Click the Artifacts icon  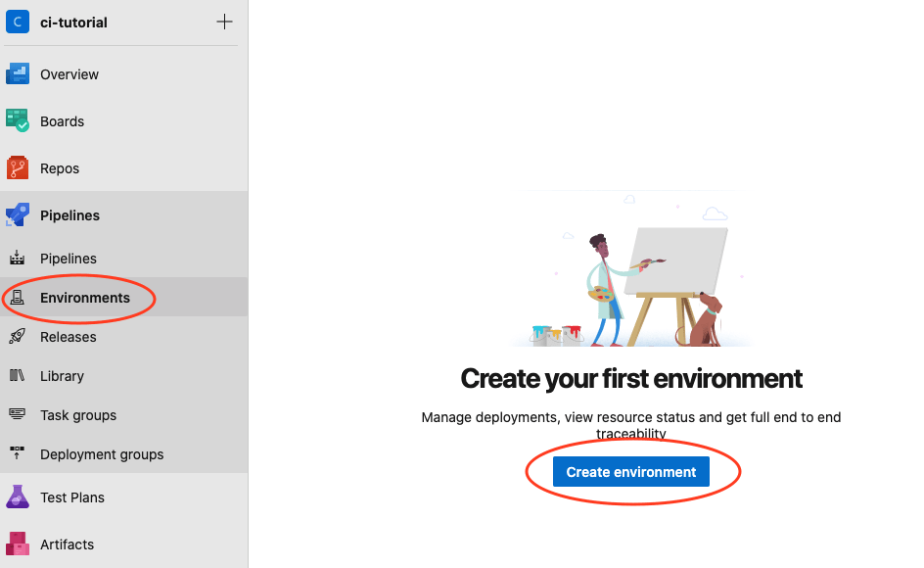[x=18, y=544]
